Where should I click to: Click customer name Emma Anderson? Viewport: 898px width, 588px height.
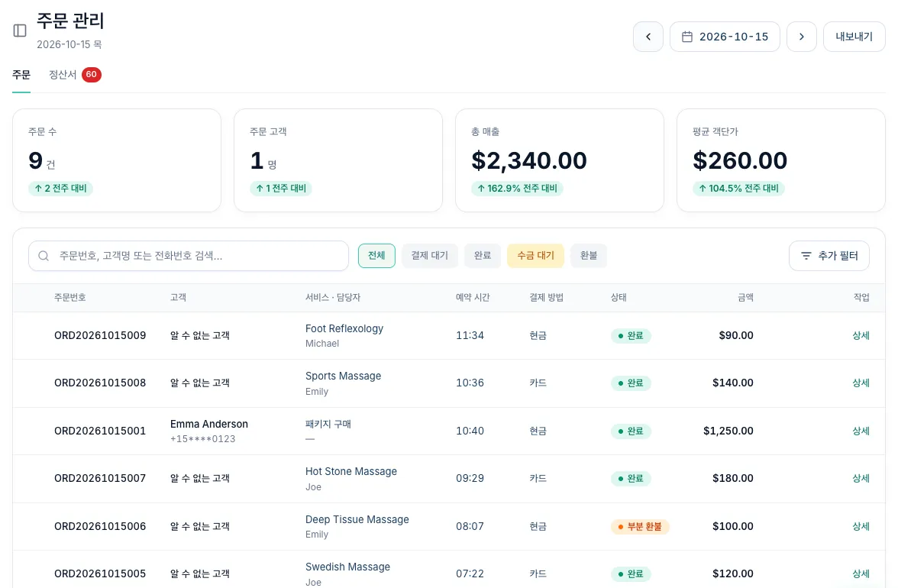coord(209,425)
